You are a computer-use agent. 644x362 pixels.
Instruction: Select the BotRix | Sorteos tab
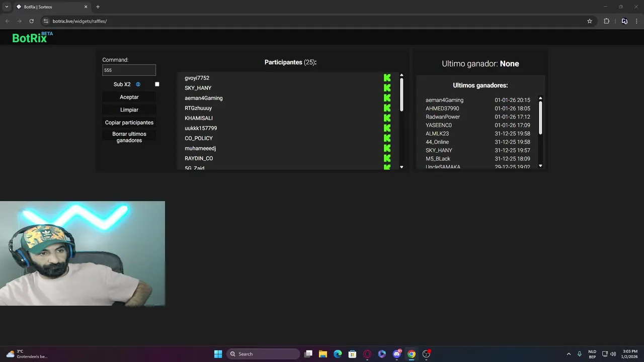click(x=52, y=7)
